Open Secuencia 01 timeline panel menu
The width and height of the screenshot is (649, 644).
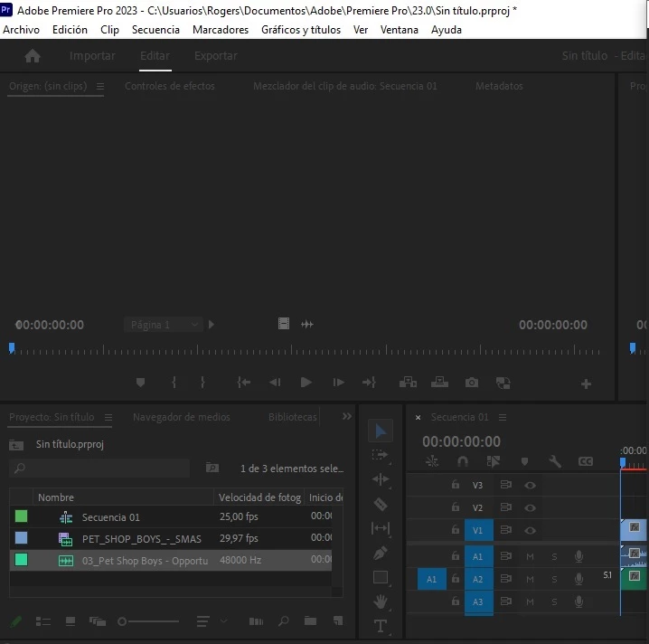503,418
